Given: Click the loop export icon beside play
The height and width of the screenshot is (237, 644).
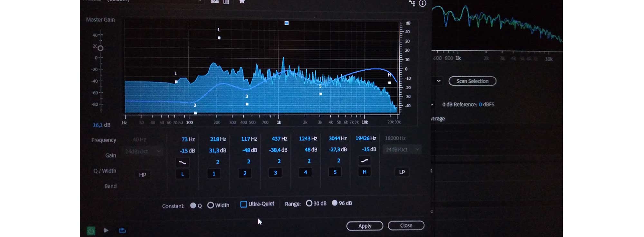Looking at the screenshot, I should pos(122,230).
